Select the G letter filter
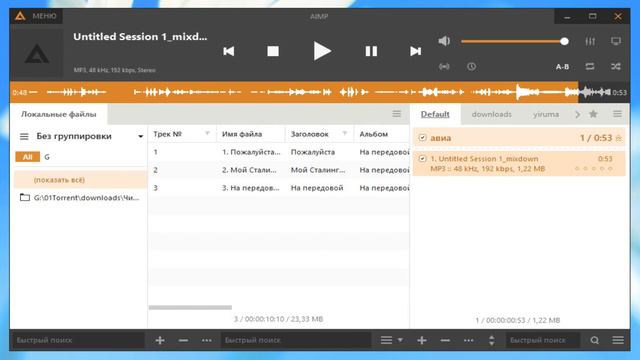 point(47,157)
